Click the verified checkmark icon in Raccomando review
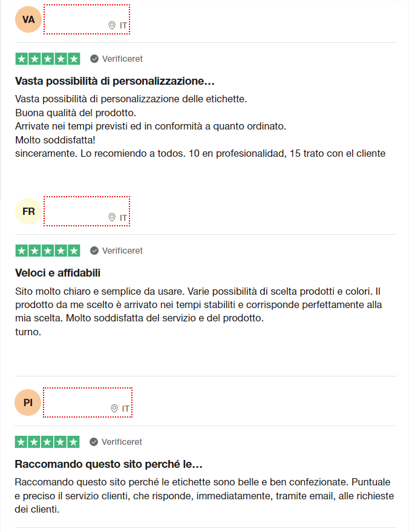The height and width of the screenshot is (532, 409). (94, 442)
